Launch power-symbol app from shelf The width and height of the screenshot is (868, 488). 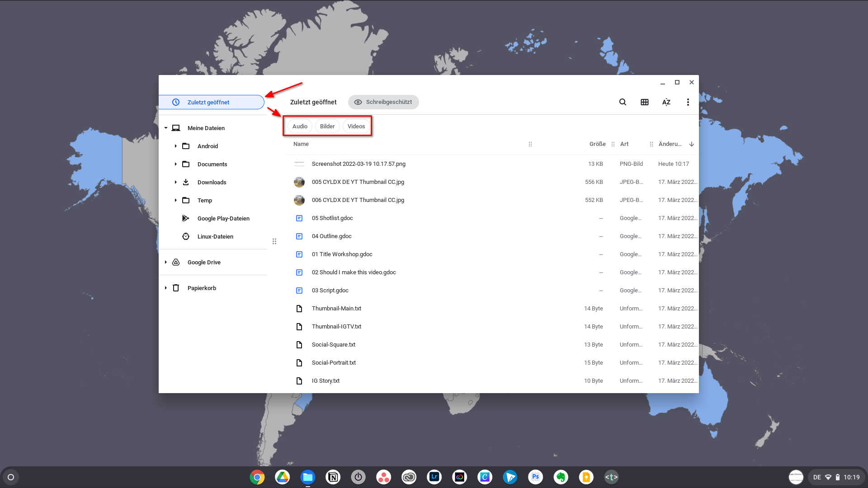pyautogui.click(x=359, y=477)
